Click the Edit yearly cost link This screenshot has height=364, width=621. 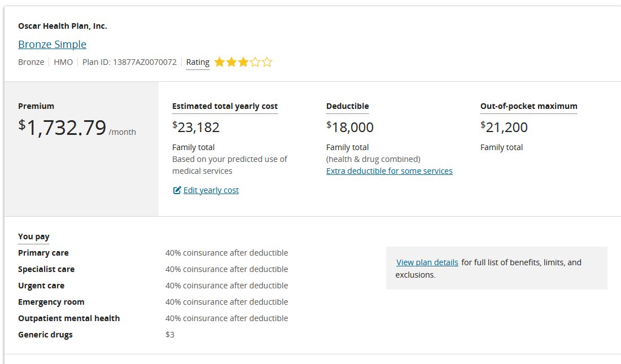click(x=211, y=190)
